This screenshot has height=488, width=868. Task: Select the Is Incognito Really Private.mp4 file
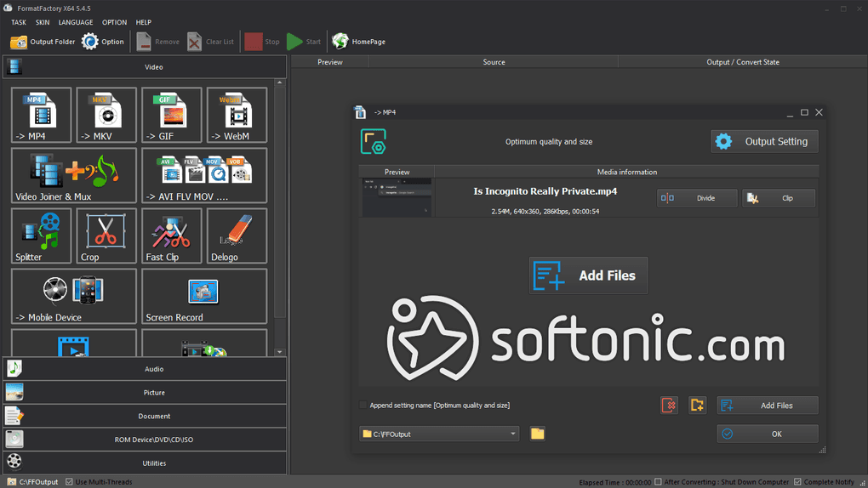(545, 191)
